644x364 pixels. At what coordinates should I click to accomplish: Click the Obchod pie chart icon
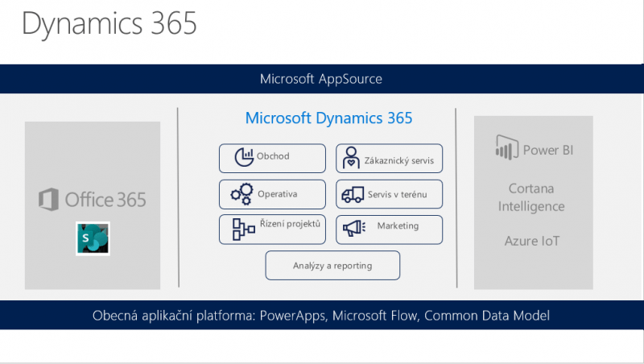pos(244,157)
